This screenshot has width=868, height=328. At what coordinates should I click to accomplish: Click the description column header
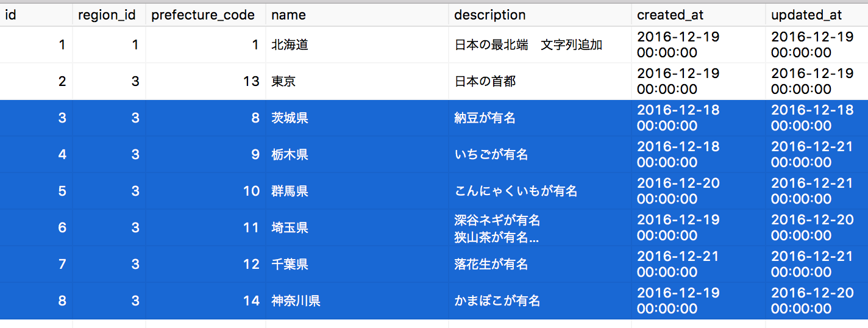[540, 15]
